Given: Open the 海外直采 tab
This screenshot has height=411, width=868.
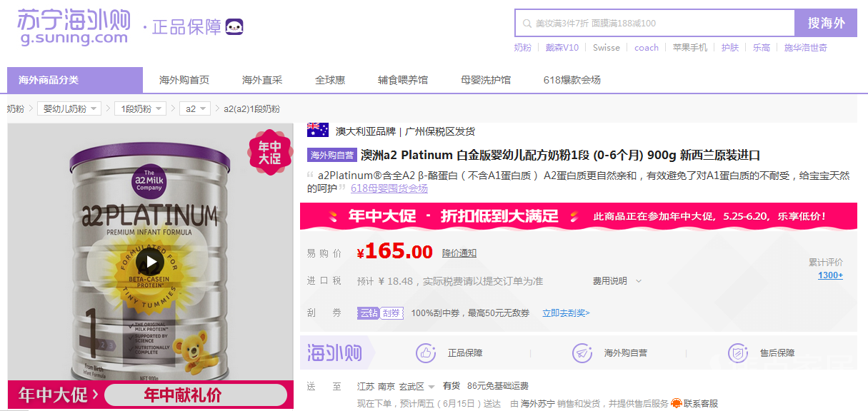Looking at the screenshot, I should [x=262, y=80].
